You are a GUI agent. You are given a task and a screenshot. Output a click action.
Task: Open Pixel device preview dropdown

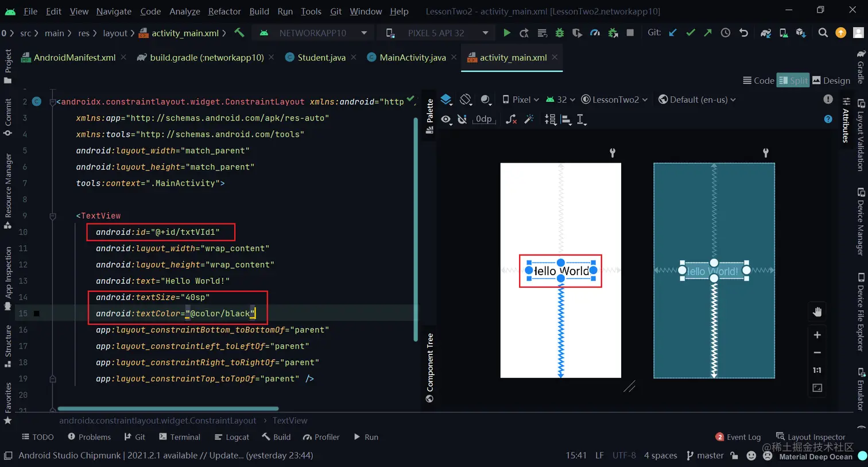pyautogui.click(x=521, y=99)
